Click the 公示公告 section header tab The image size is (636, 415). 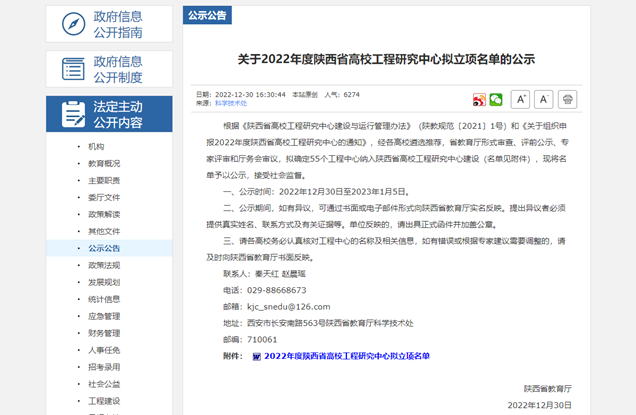pyautogui.click(x=207, y=15)
